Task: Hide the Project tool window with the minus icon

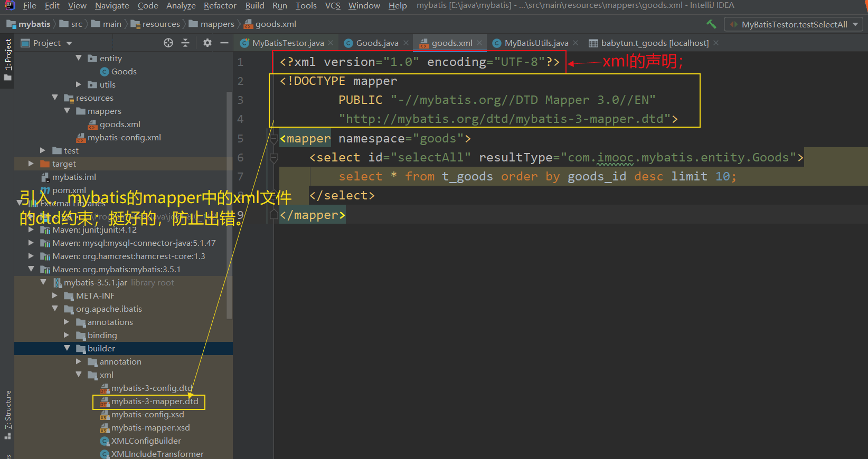Action: (x=224, y=43)
